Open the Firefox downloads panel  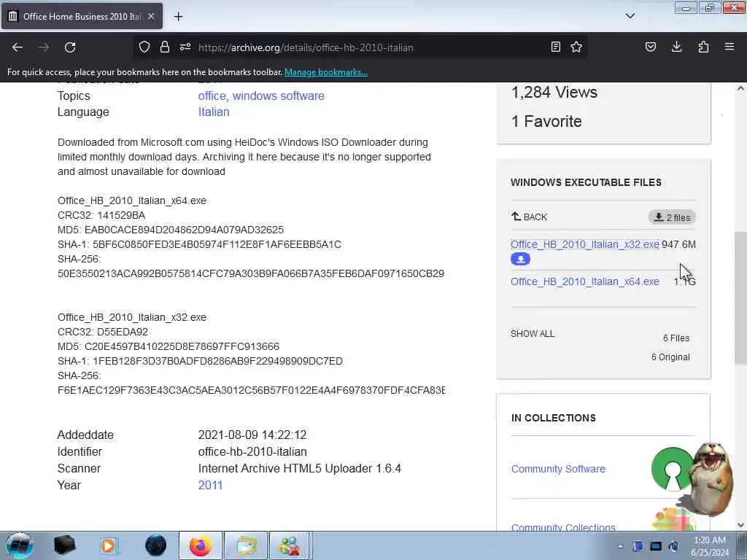tap(676, 47)
